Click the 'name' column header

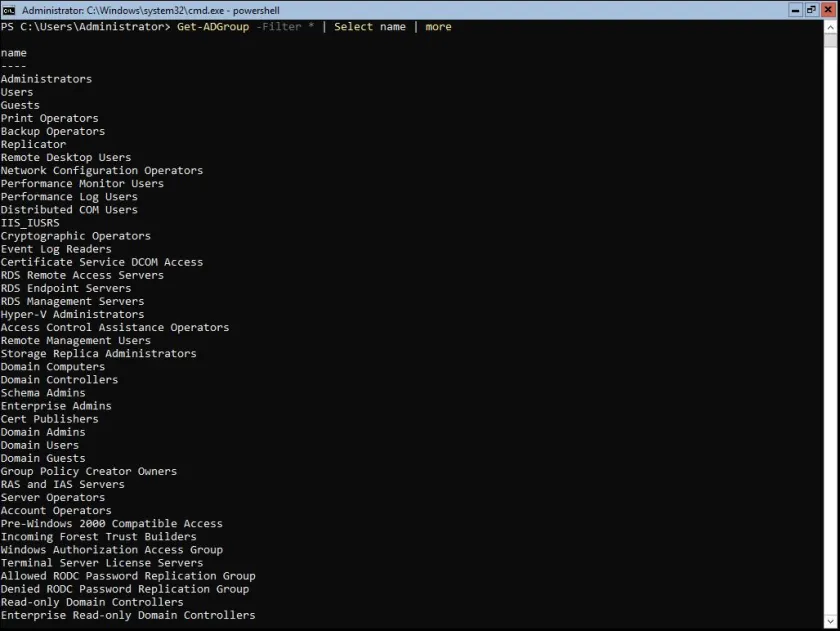pyautogui.click(x=14, y=53)
